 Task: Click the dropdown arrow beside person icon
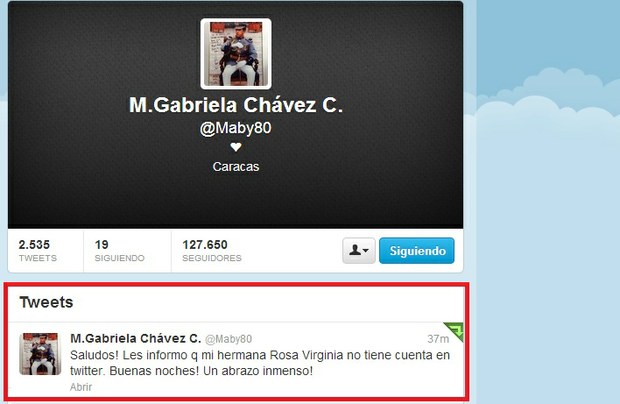tap(366, 250)
